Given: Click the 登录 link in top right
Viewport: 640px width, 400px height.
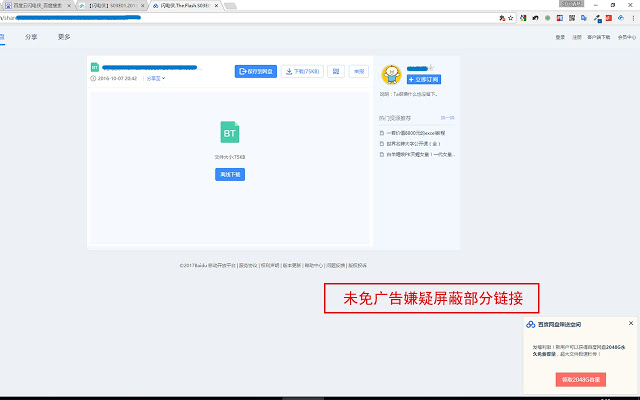Looking at the screenshot, I should tap(560, 37).
